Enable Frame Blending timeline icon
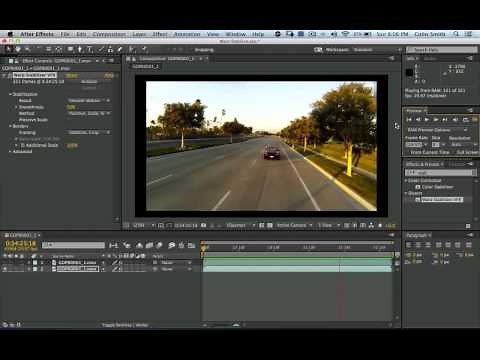480x360 pixels. click(149, 245)
